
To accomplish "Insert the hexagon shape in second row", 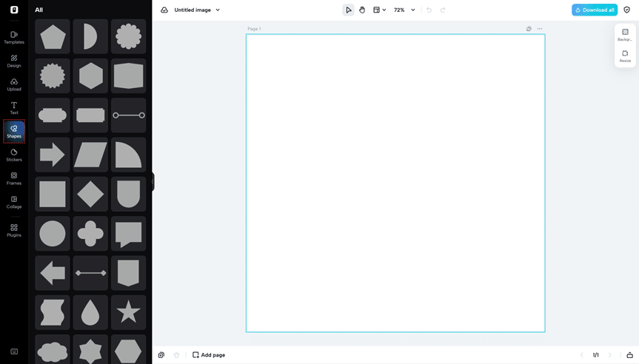I will click(90, 76).
